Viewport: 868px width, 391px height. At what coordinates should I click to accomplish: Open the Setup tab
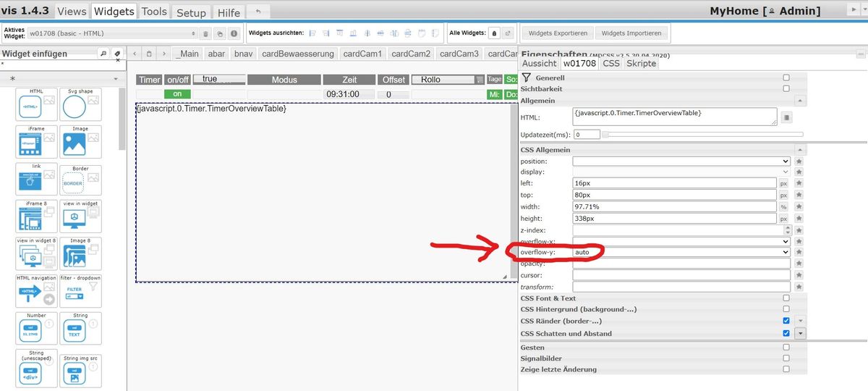tap(191, 12)
